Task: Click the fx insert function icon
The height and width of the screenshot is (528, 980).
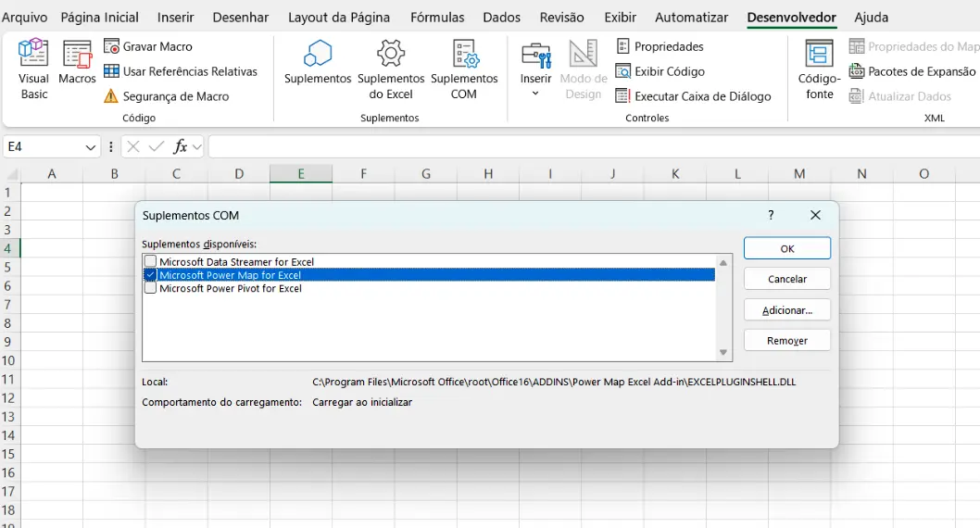Action: coord(180,147)
